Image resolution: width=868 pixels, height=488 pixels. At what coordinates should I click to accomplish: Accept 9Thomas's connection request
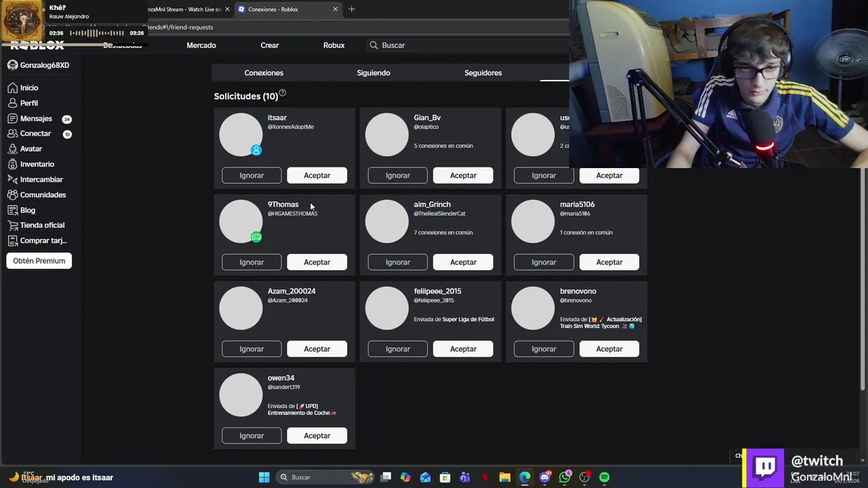(317, 262)
